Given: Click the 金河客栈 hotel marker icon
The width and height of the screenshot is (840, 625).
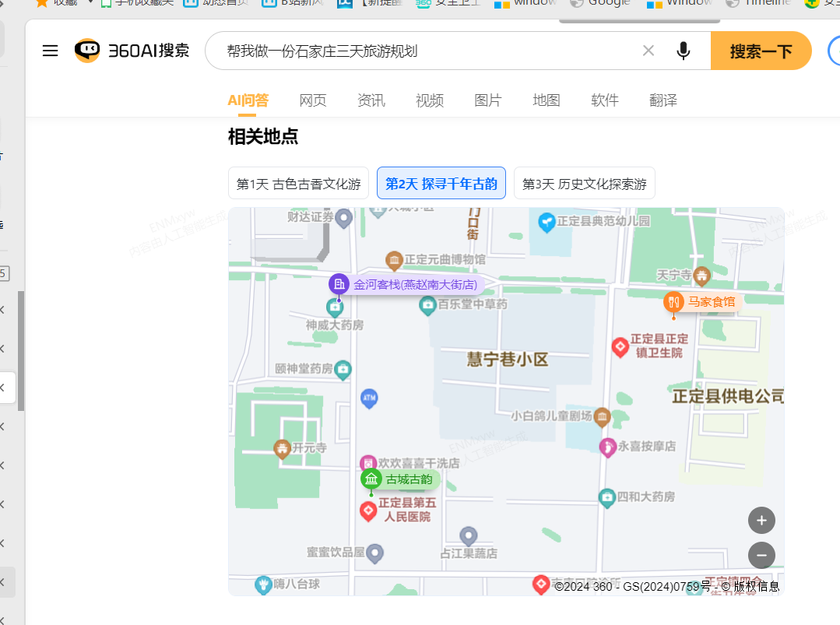Looking at the screenshot, I should tap(339, 284).
